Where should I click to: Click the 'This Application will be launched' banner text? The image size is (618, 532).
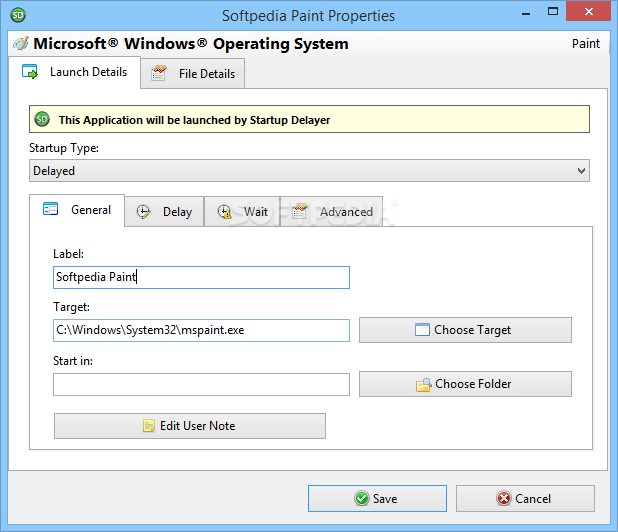(x=194, y=120)
